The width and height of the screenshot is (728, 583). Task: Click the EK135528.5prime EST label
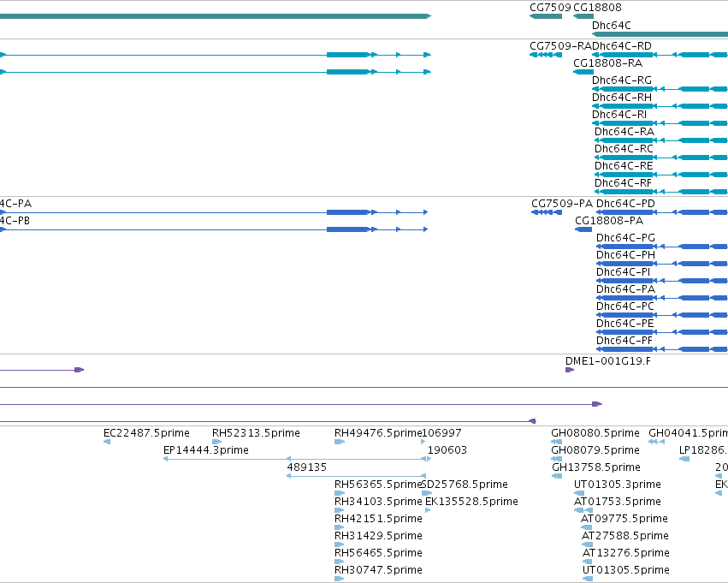[x=471, y=503]
